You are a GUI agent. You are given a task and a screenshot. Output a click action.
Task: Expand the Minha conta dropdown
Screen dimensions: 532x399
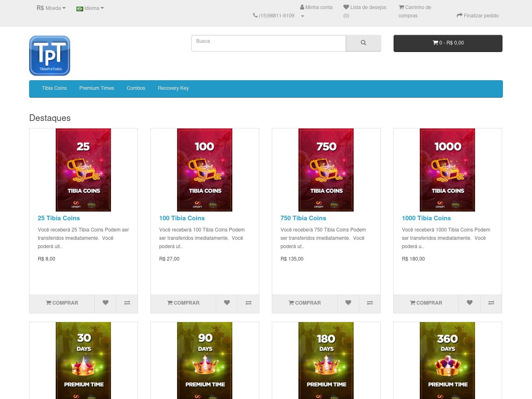tap(316, 12)
